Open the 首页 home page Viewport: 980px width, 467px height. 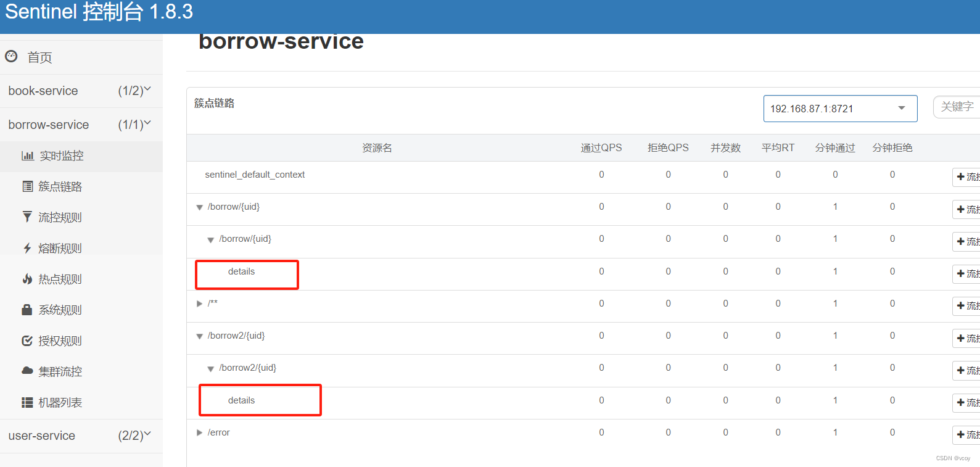pos(40,57)
